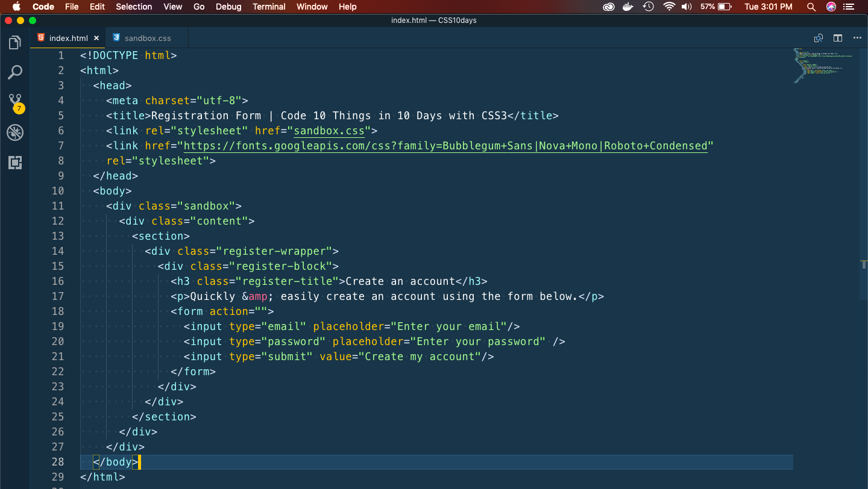Open the More Actions ellipsis menu
The height and width of the screenshot is (489, 868).
point(857,38)
